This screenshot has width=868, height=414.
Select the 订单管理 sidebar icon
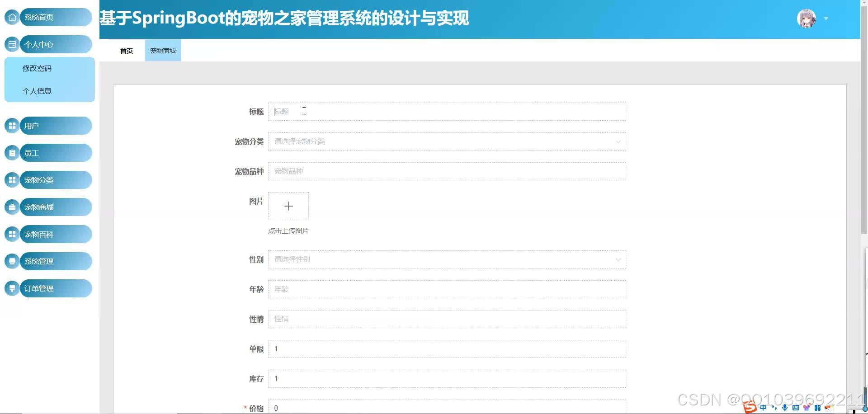point(12,288)
